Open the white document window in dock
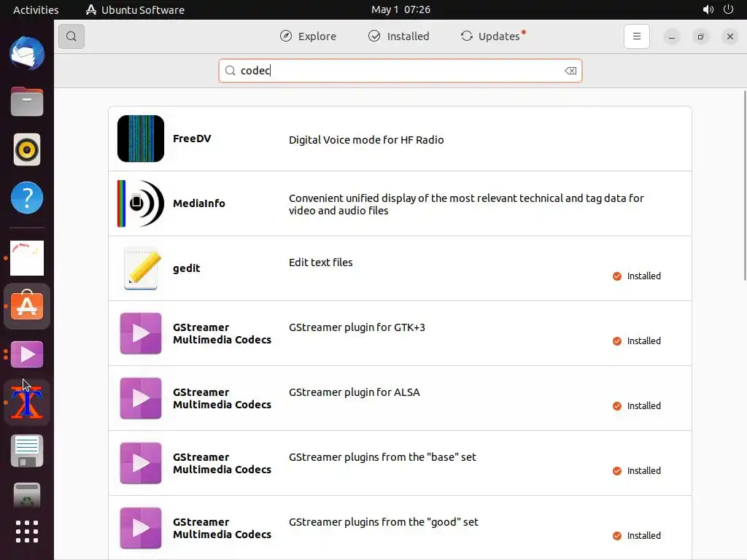The width and height of the screenshot is (747, 560). click(x=27, y=258)
